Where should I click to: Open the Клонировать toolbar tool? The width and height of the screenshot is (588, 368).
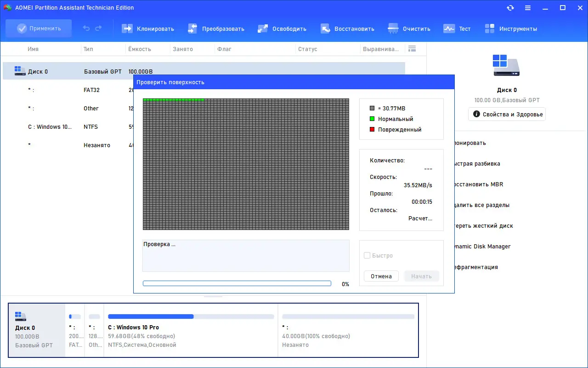pyautogui.click(x=147, y=29)
